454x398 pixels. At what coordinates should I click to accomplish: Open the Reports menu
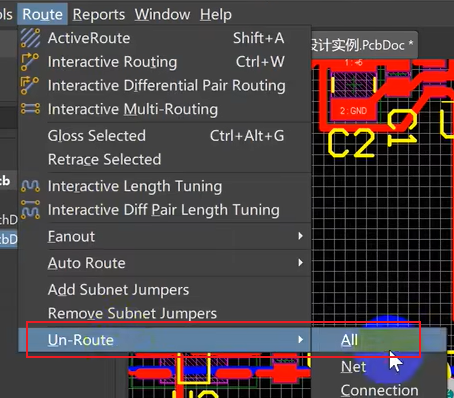point(99,14)
